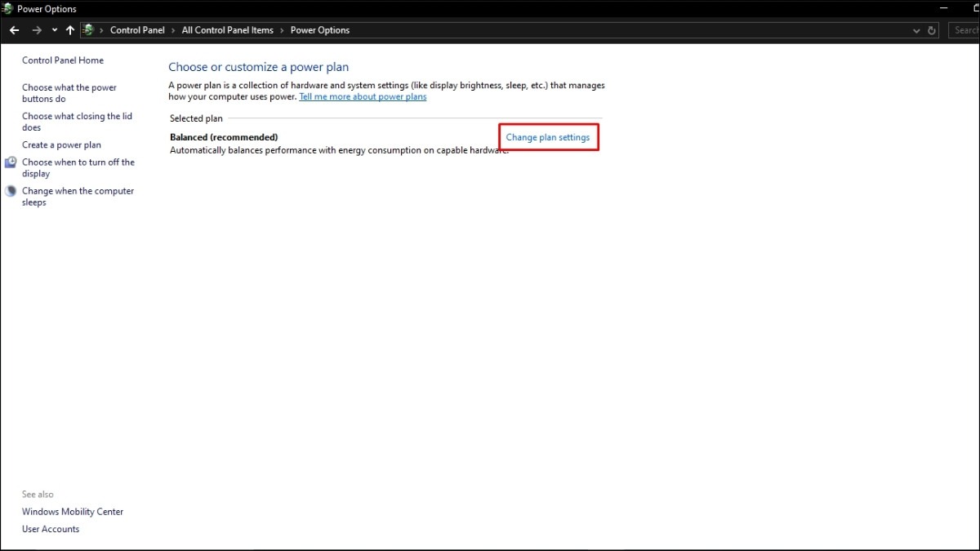
Task: Click the moon sleep icon in sidebar
Action: pyautogui.click(x=11, y=191)
